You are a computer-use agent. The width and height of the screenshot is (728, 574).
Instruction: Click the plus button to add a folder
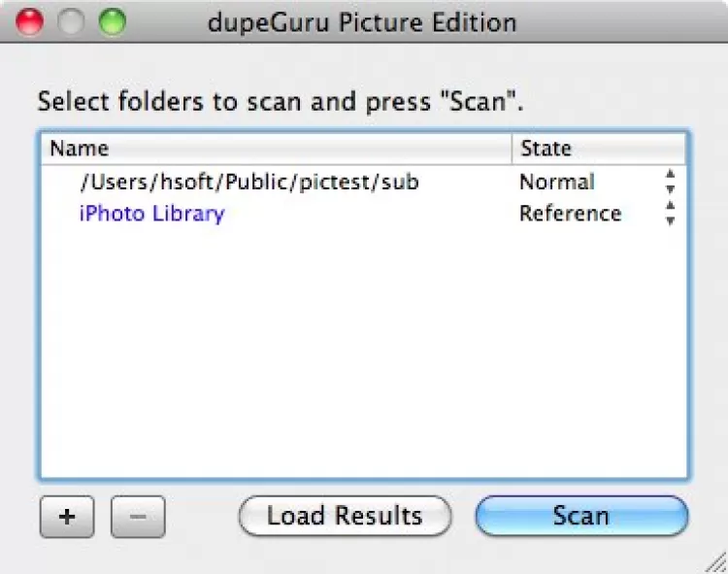(x=66, y=517)
